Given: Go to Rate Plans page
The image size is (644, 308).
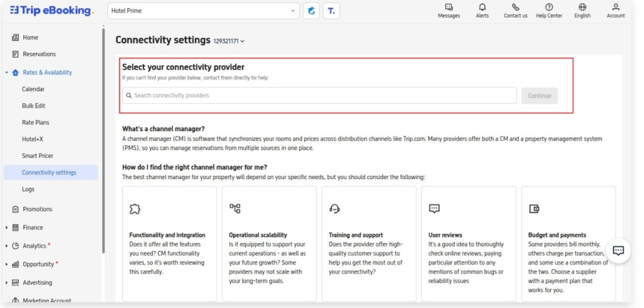Looking at the screenshot, I should pos(35,123).
